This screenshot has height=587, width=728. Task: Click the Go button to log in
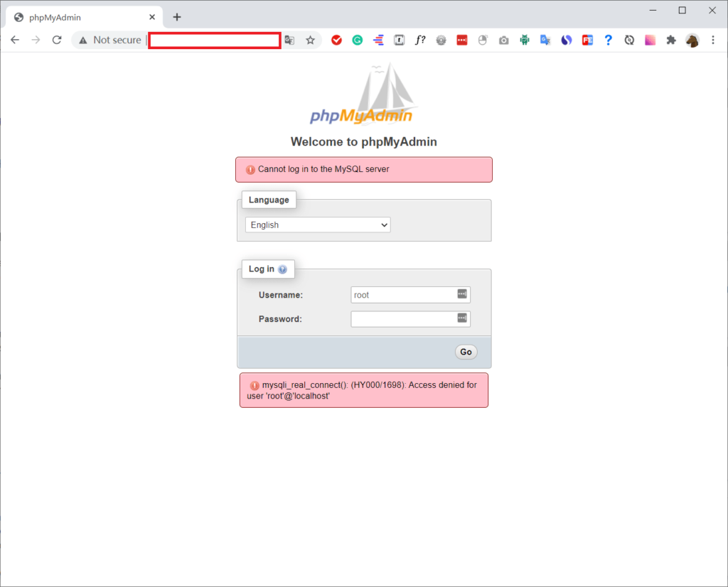click(466, 352)
